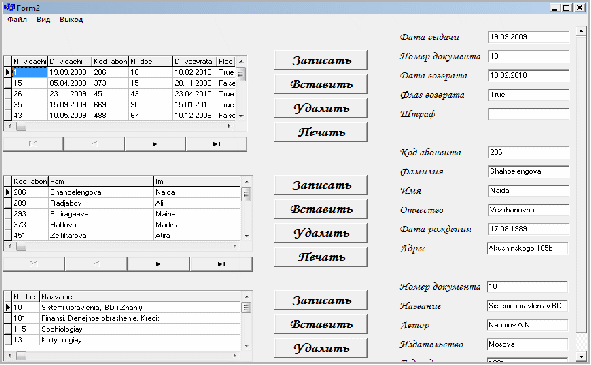Maximize the Form2 window
Image resolution: width=591 pixels, height=365 pixels.
coord(567,8)
